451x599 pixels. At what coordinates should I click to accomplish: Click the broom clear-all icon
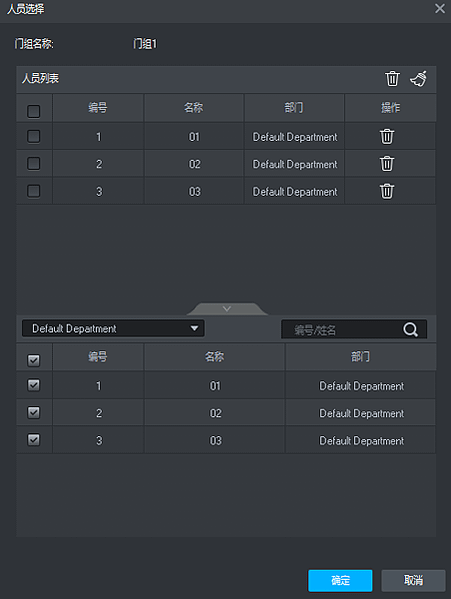tap(418, 79)
